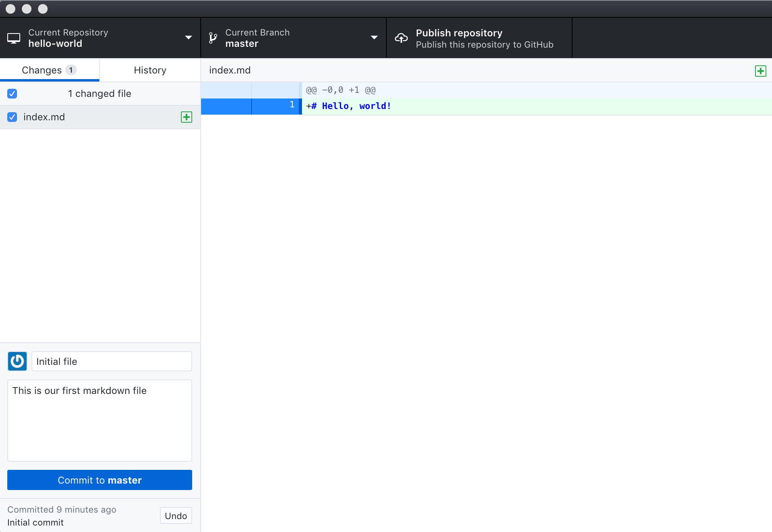Click the changed files count badge
This screenshot has width=772, height=532.
[x=71, y=69]
